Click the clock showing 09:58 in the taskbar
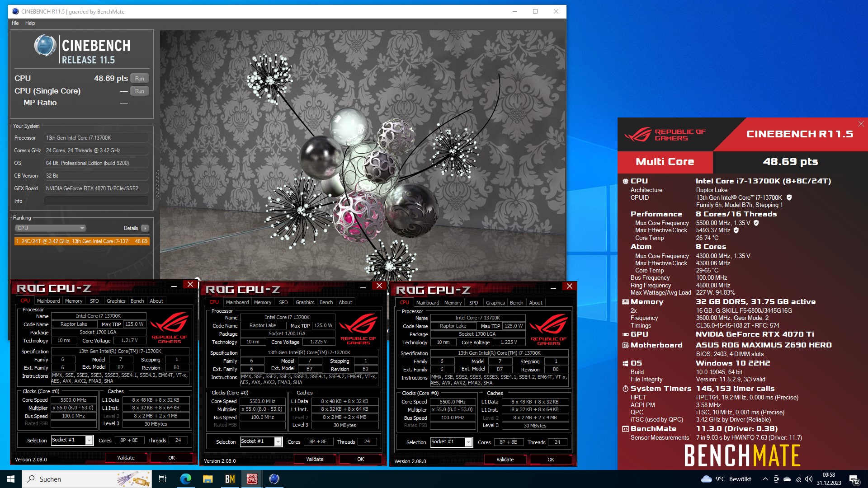This screenshot has width=868, height=488. click(x=829, y=475)
